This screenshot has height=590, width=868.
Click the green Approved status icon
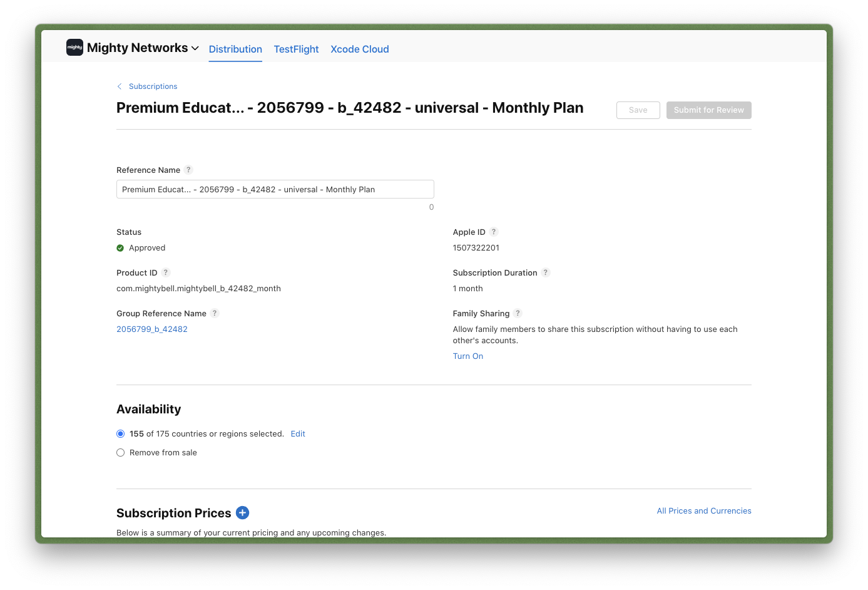coord(120,248)
